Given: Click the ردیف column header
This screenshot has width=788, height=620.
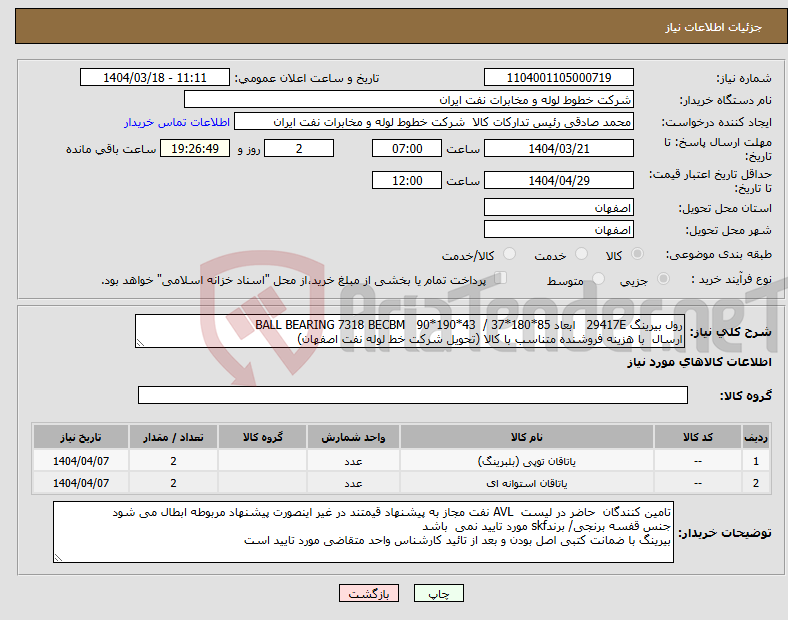Looking at the screenshot, I should (x=756, y=437).
